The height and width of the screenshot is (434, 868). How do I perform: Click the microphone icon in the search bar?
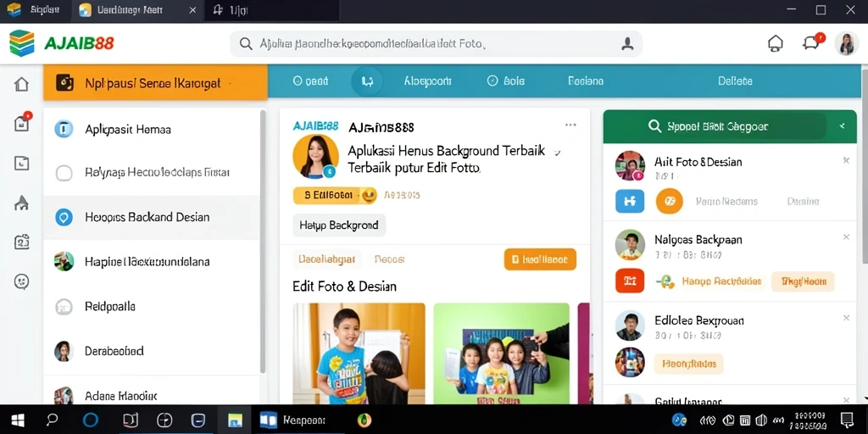point(627,44)
